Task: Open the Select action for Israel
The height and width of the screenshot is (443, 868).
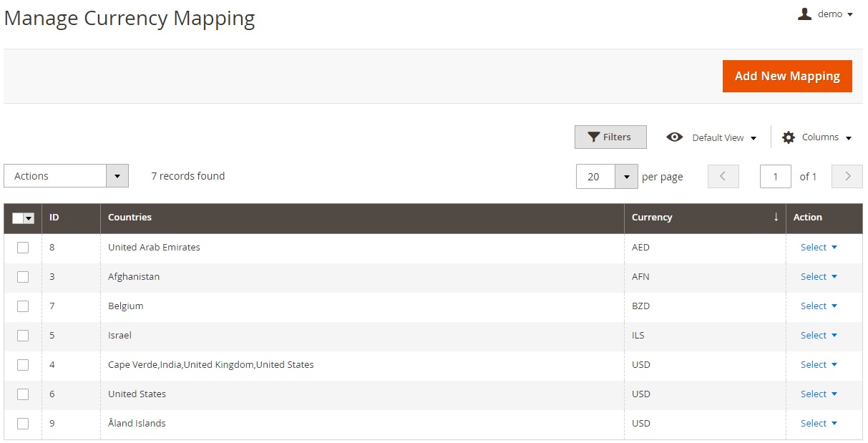Action: [x=818, y=336]
